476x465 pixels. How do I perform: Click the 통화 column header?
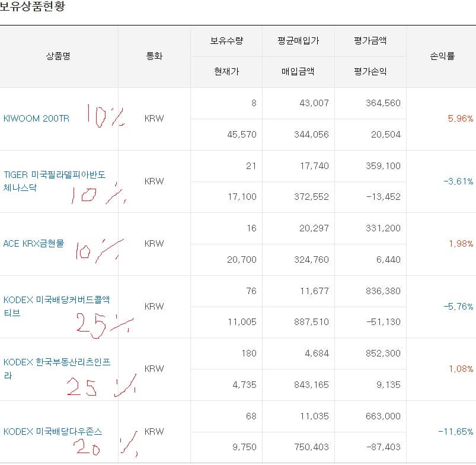tap(154, 56)
